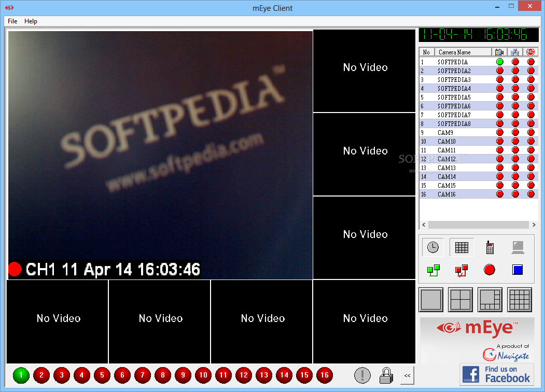
Task: Click the blue stop square button
Action: click(518, 270)
